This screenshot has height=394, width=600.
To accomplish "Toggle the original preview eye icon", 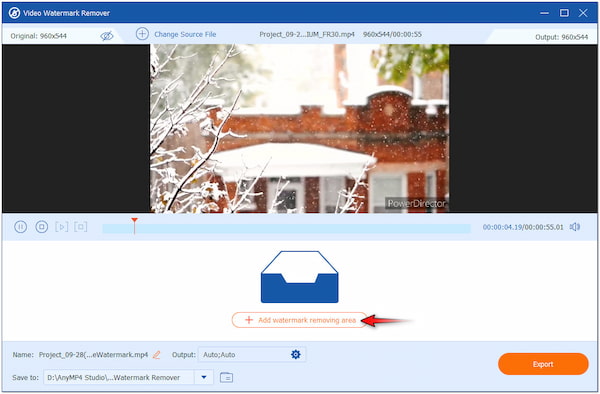I will pyautogui.click(x=107, y=36).
